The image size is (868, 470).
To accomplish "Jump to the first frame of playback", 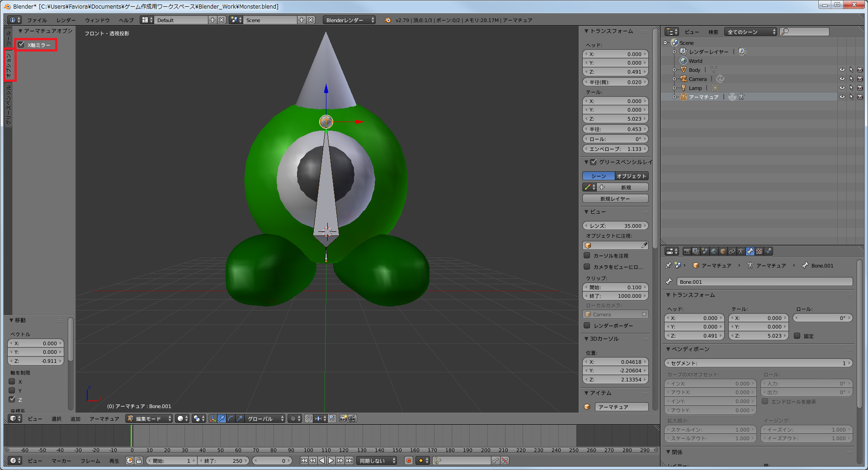I will (x=304, y=461).
